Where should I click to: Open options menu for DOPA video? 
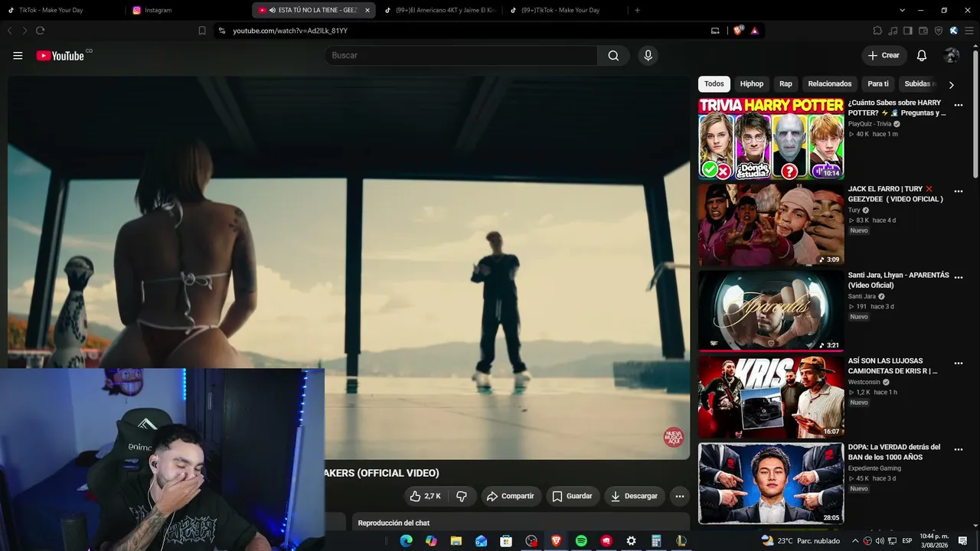click(x=958, y=449)
